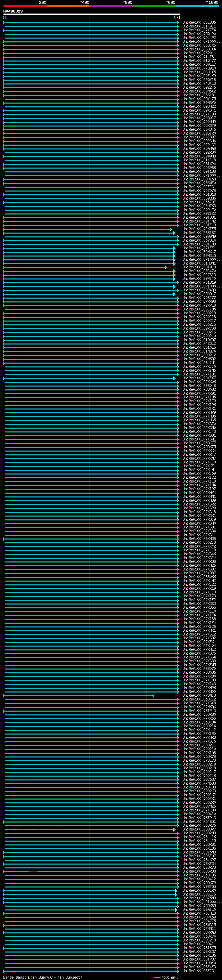Open hit UniRef100_Q5QLP0
The width and height of the screenshot is (222, 980).
[x=199, y=34]
